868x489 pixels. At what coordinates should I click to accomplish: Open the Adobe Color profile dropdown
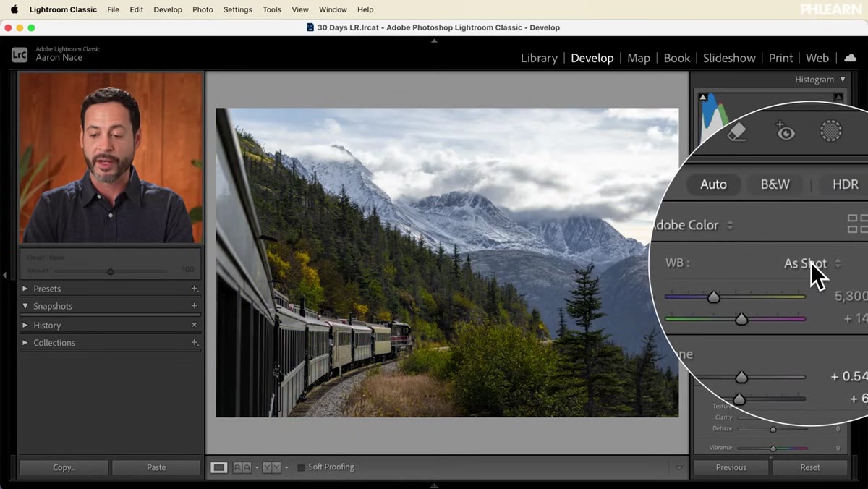click(x=693, y=225)
